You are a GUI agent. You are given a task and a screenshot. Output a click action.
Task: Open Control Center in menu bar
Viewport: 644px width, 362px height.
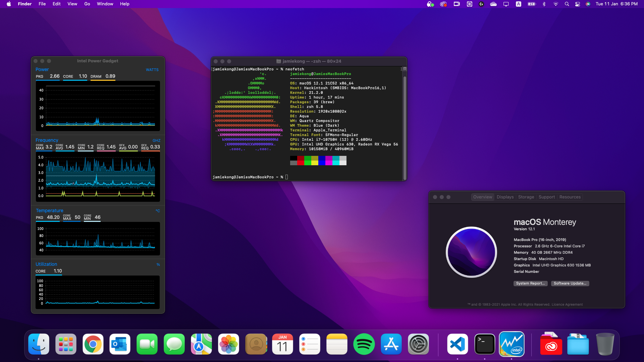pos(577,4)
